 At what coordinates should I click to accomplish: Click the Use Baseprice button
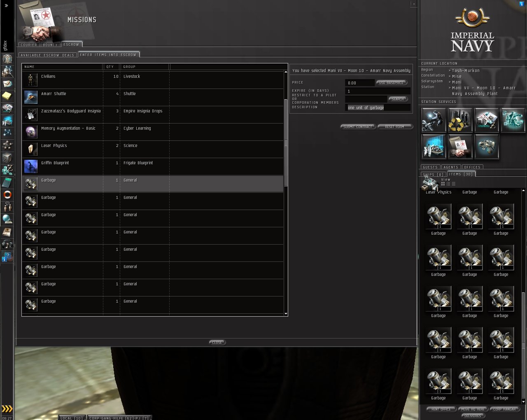click(x=392, y=83)
